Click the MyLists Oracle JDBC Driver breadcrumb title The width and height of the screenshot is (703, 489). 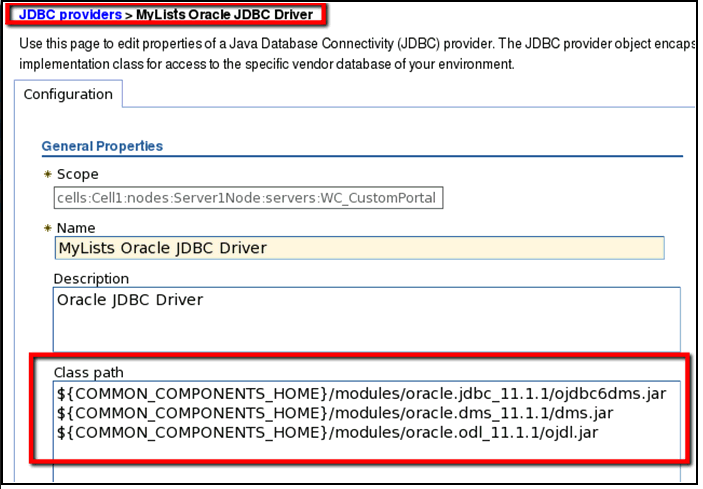coord(224,14)
